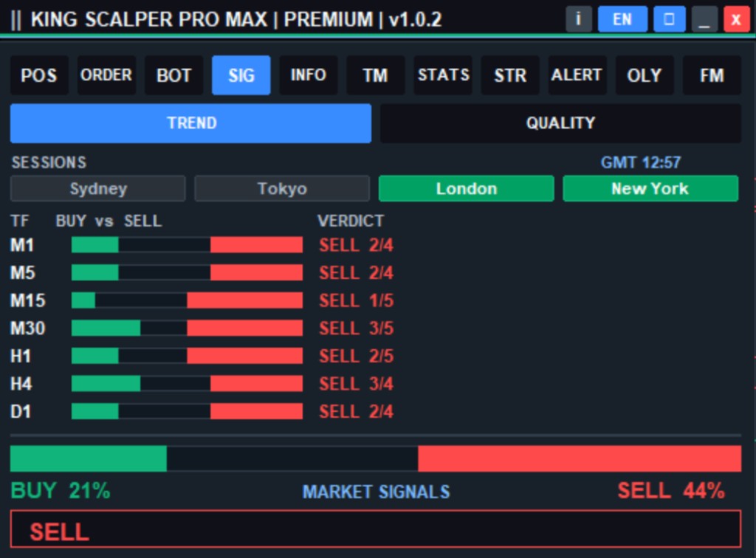
Task: Click the D1 timeframe label
Action: 21,412
